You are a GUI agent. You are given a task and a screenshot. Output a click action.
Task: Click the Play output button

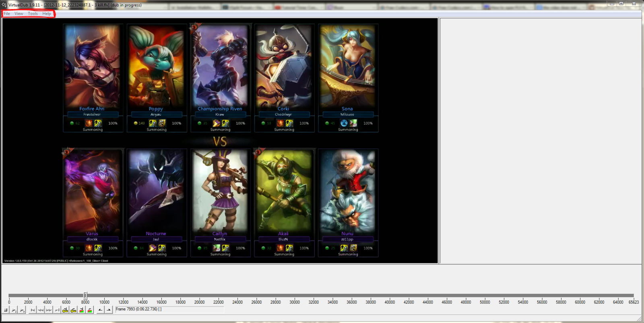click(22, 310)
